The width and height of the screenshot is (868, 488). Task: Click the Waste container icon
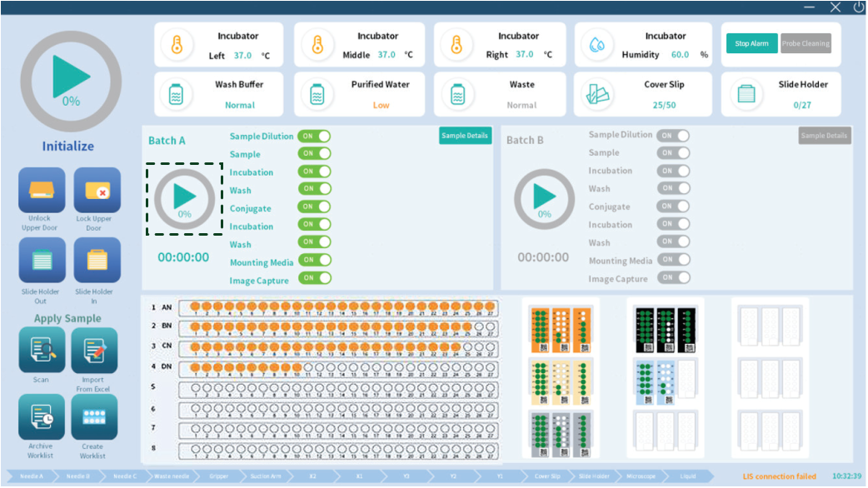[457, 95]
